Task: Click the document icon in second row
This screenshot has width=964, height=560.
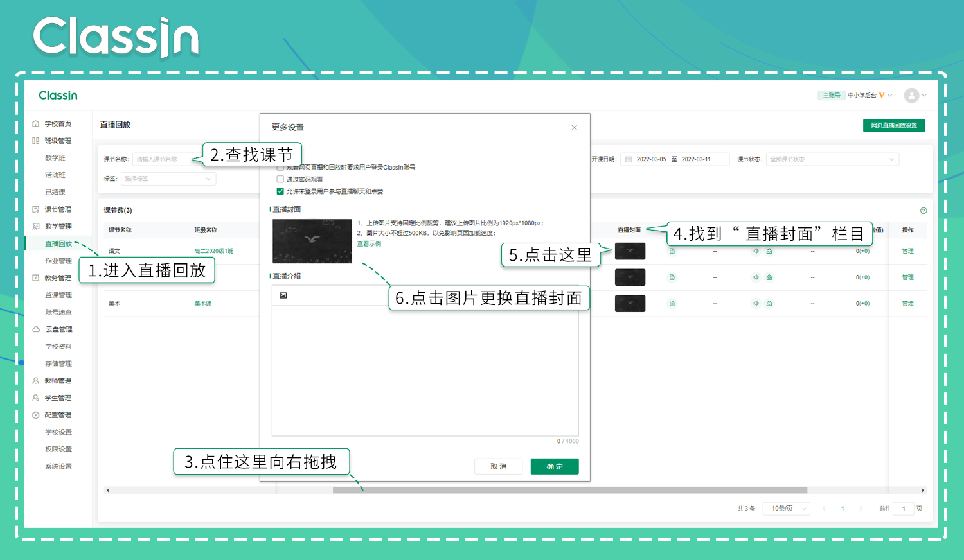Action: pos(672,277)
